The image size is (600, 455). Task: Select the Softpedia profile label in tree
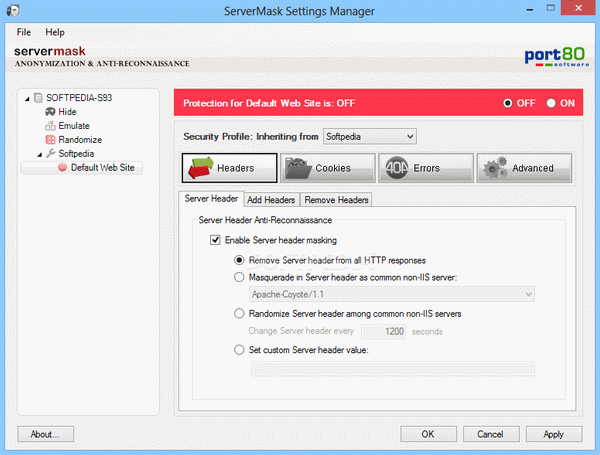76,153
